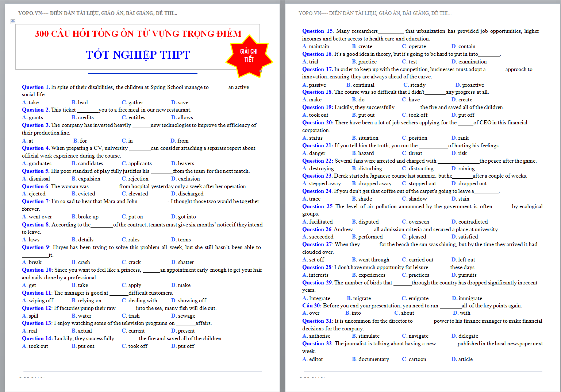This screenshot has width=561, height=392.
Task: Click option 'C. entitles' under Question 2
Action: [133, 117]
